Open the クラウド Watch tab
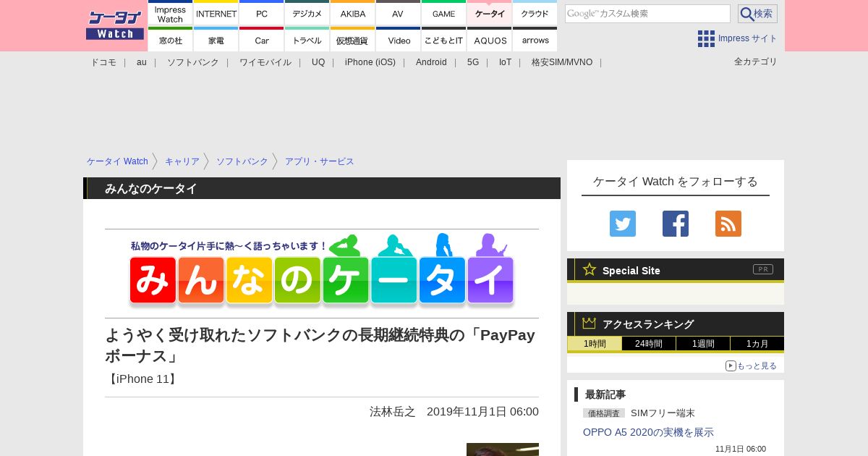This screenshot has height=456, width=868. (535, 13)
